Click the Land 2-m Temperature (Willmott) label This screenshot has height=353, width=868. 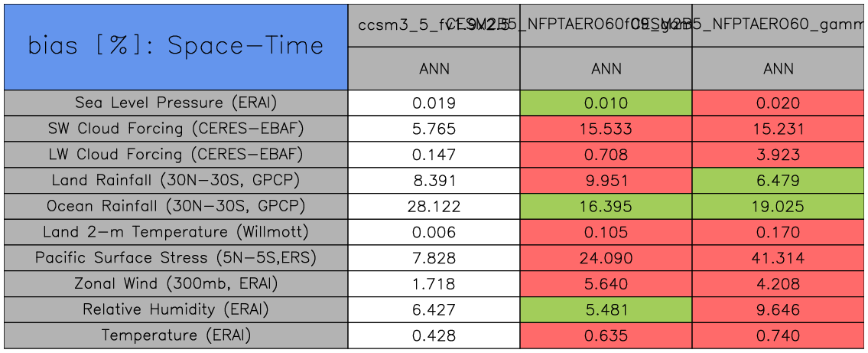(x=176, y=232)
